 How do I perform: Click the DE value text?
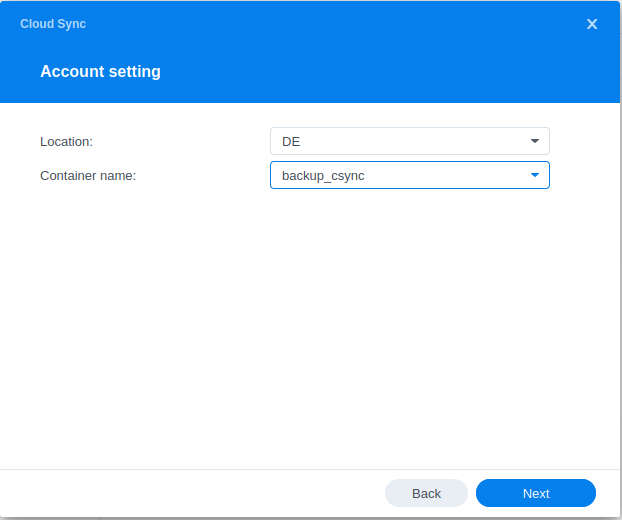pyautogui.click(x=291, y=142)
